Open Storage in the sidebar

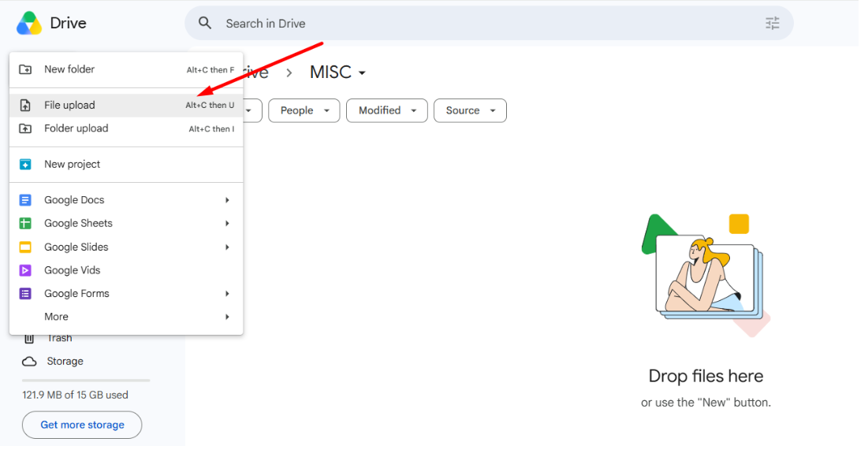pyautogui.click(x=65, y=362)
